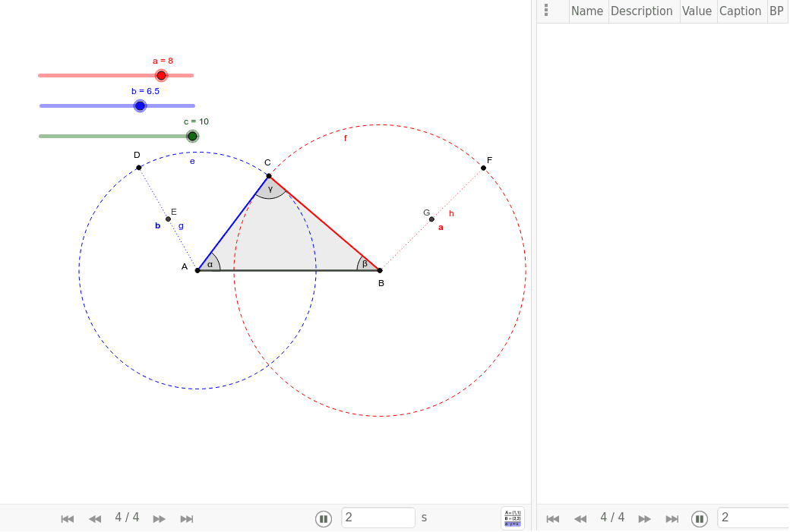The image size is (790, 532).
Task: Click the Name column header
Action: (587, 11)
